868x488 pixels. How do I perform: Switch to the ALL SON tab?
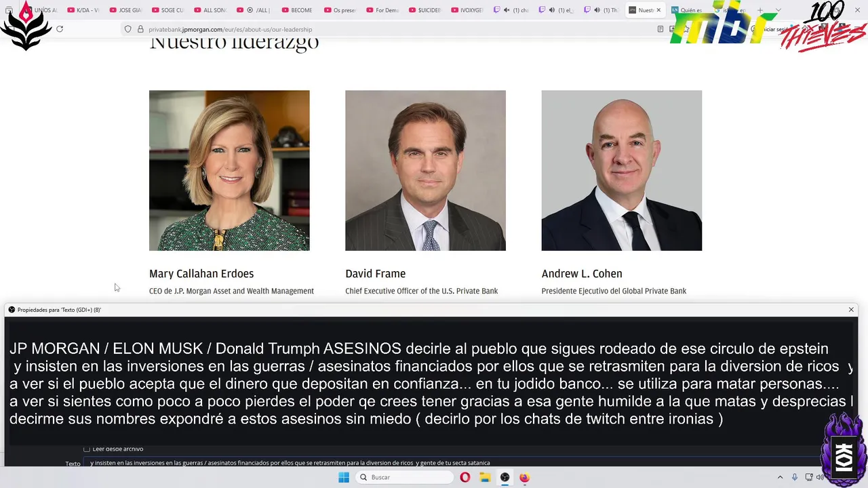pos(210,10)
